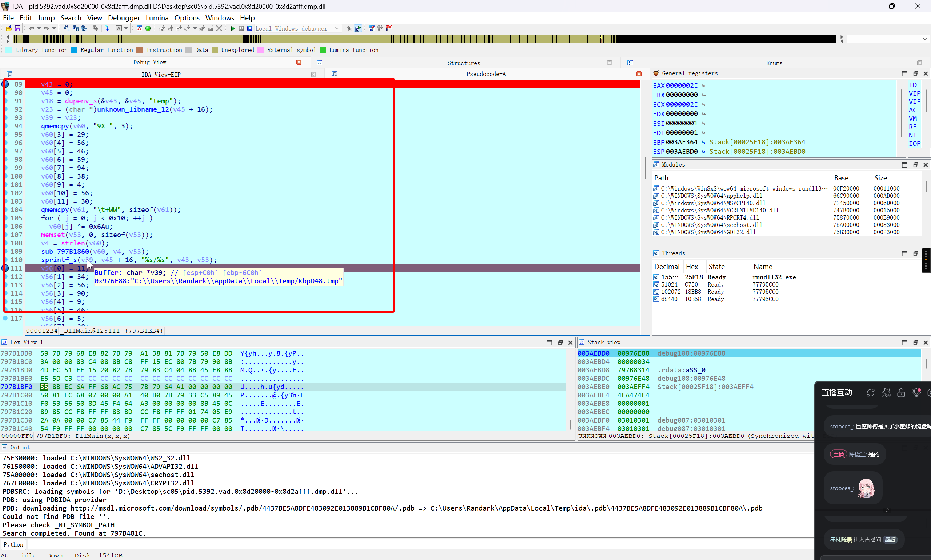Close the Pseudocode-A tab with red X
Image resolution: width=931 pixels, height=560 pixels.
639,74
